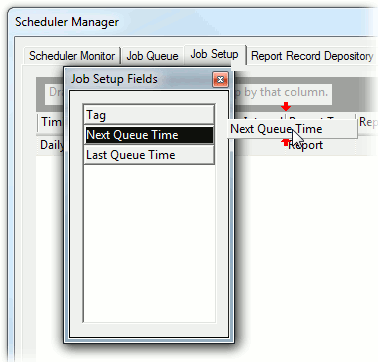Select the highlighted Next Queue Time field
Viewport: 378px width, 362px height.
pos(149,135)
